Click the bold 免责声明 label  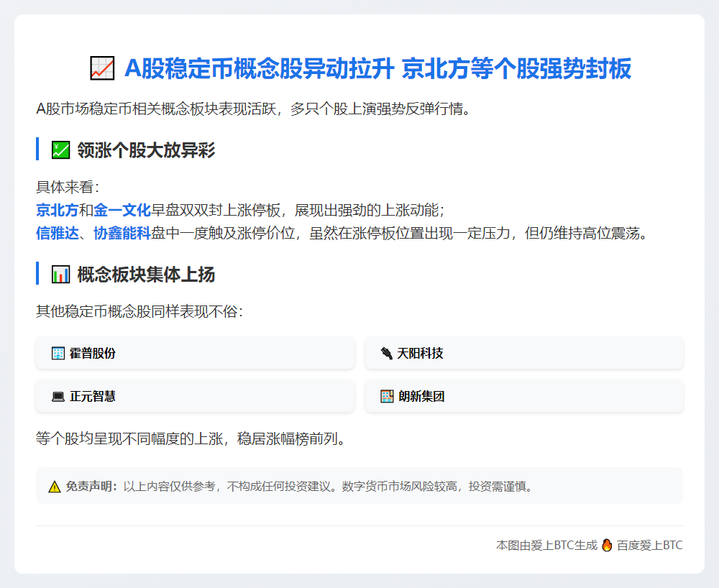point(88,486)
